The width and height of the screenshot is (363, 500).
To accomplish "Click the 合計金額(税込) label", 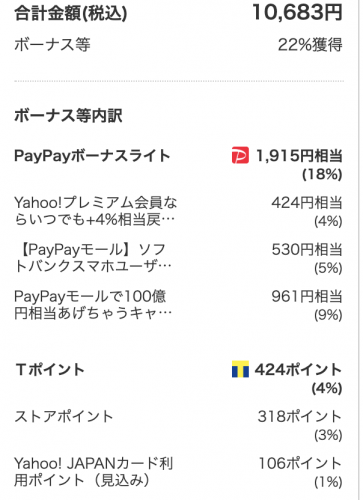I will coord(71,14).
